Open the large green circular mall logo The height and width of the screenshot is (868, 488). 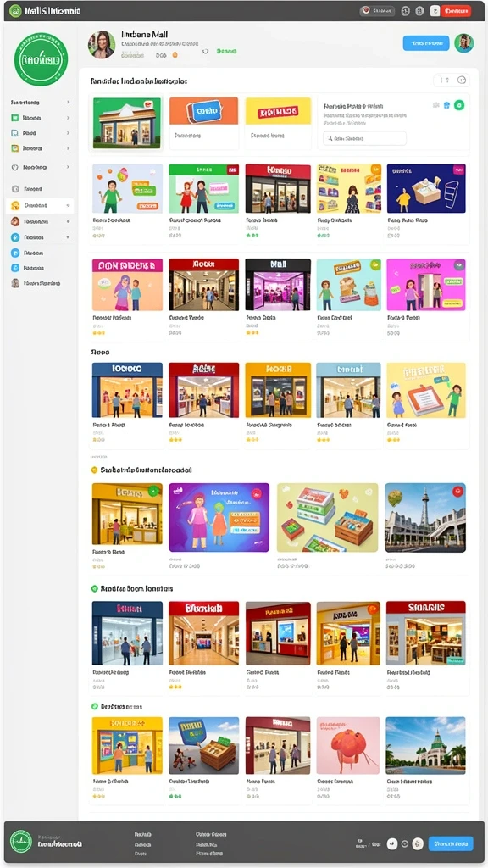pos(41,58)
